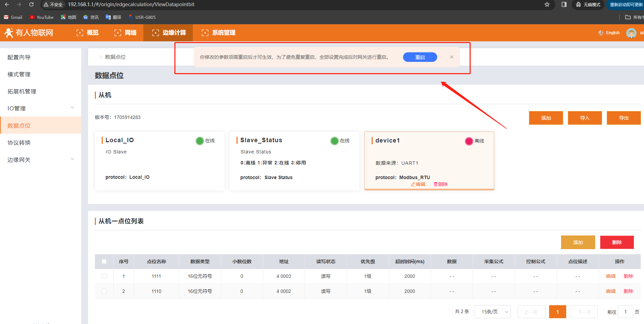This screenshot has width=644, height=324.
Task: Open the YouTube bookmark
Action: tap(41, 17)
